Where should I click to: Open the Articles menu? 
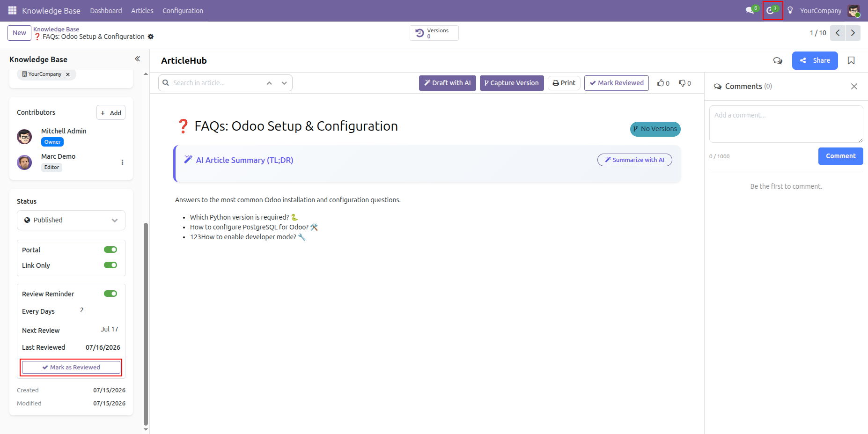pos(142,10)
